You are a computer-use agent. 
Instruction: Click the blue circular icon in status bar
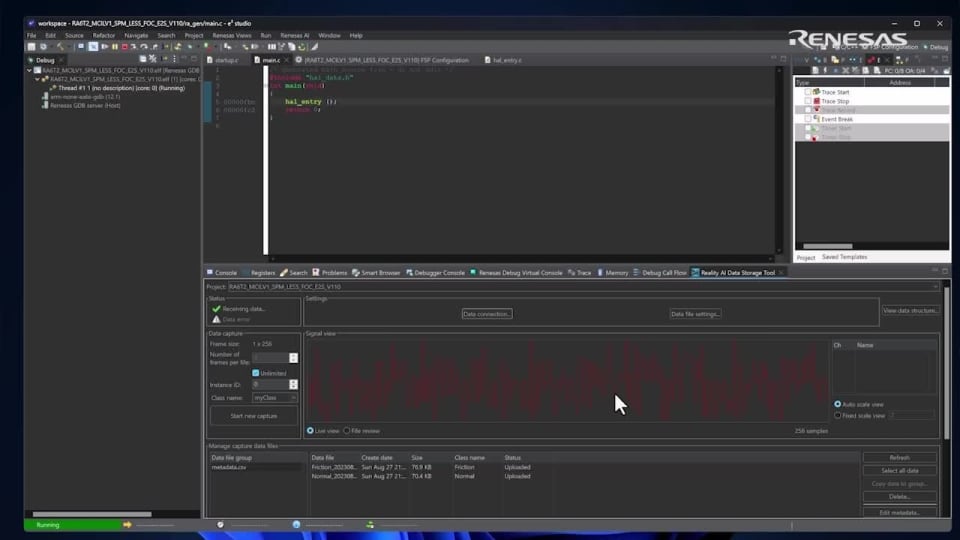(296, 525)
